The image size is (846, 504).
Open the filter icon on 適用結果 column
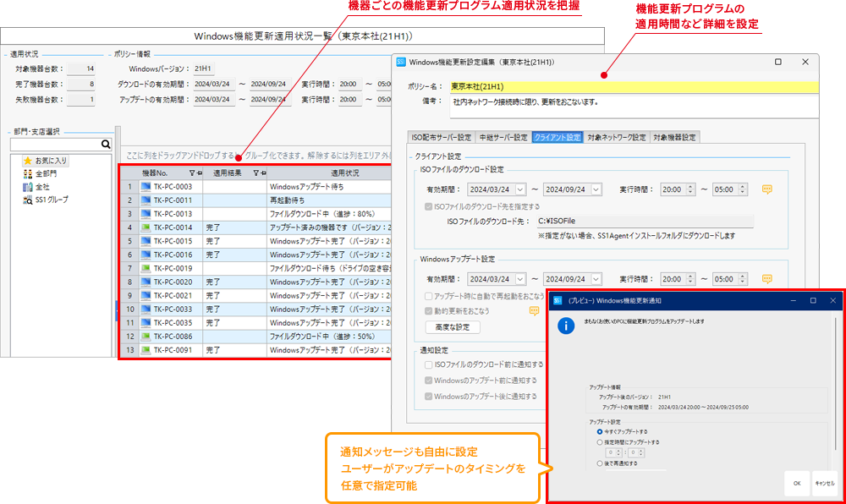(x=255, y=173)
